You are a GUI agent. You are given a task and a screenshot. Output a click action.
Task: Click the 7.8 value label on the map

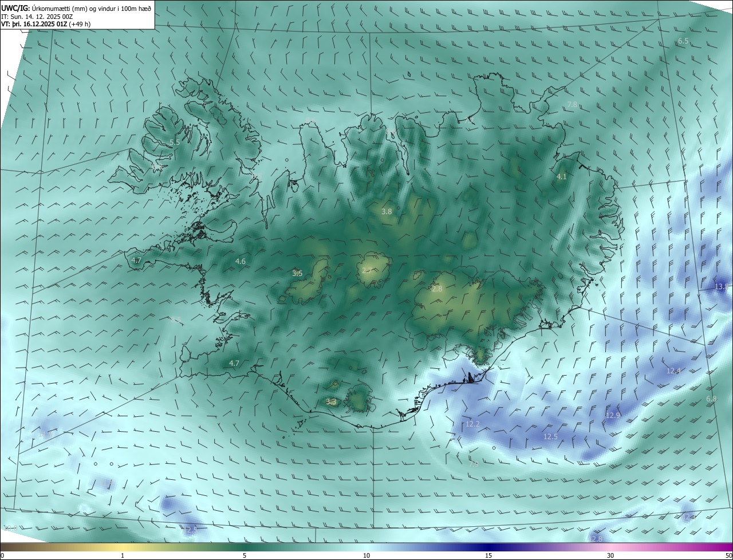(572, 104)
